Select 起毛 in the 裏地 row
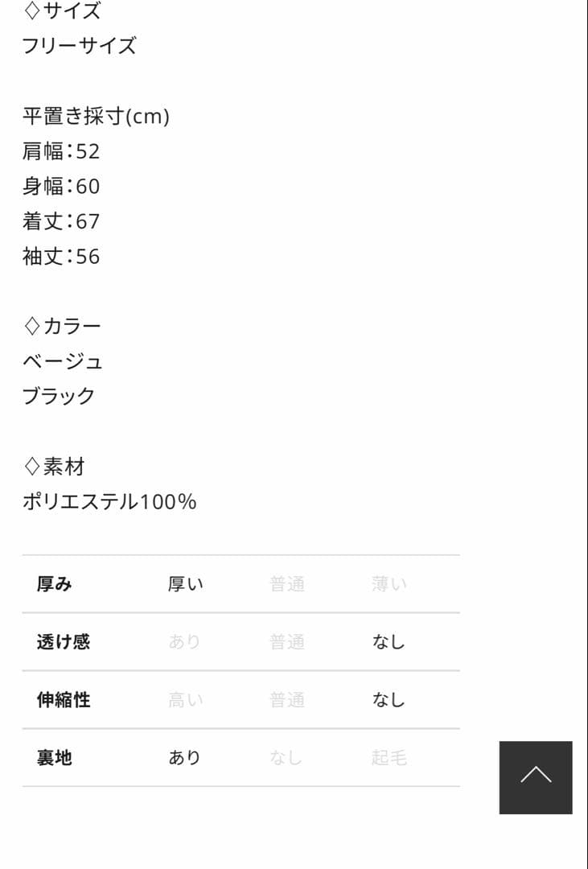 (x=389, y=758)
